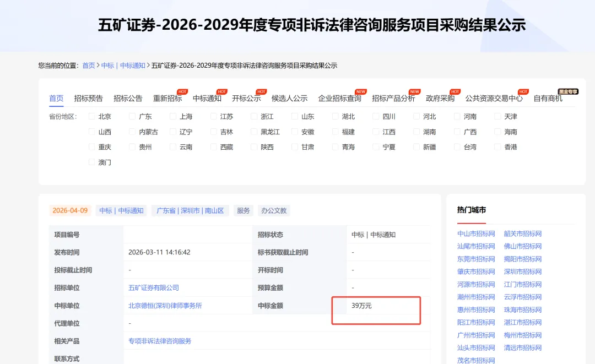Visit the 深圳市招标网 hot city link
The image size is (595, 364).
click(x=522, y=271)
